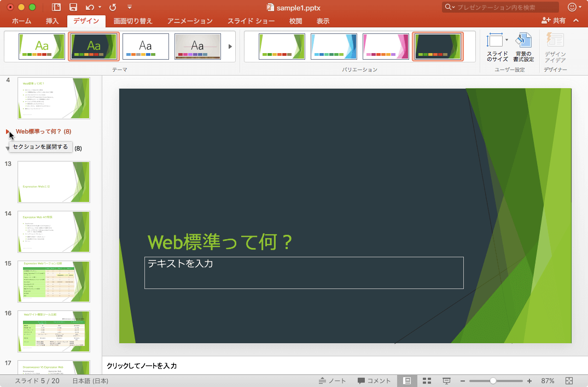Open Customize Quick Access Toolbar dropdown
This screenshot has width=588, height=387.
pos(130,7)
